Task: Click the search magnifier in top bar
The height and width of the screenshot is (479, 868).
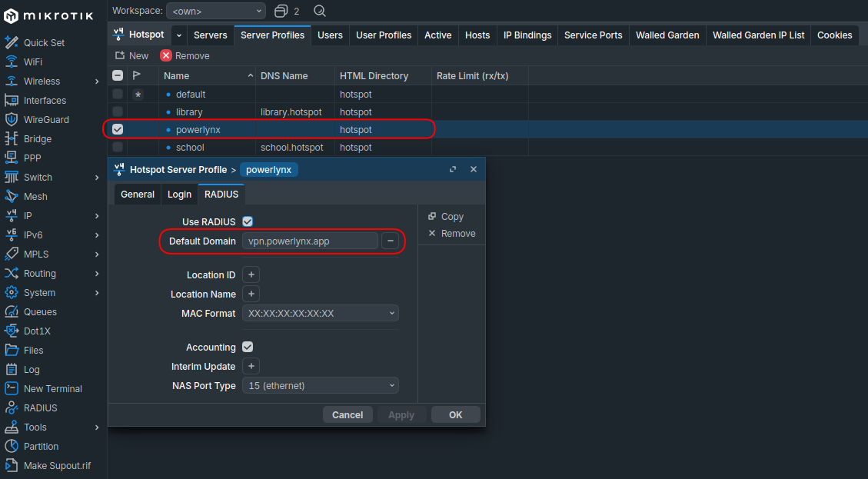Action: tap(320, 11)
